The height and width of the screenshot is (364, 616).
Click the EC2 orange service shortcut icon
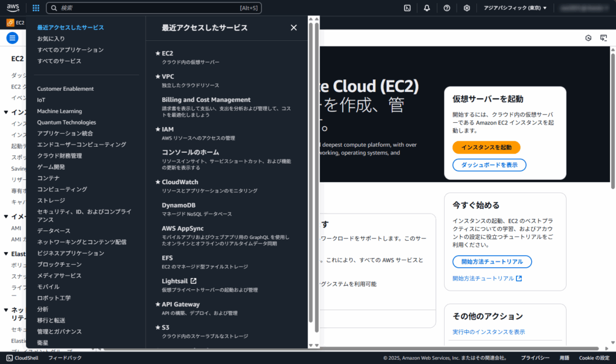10,23
